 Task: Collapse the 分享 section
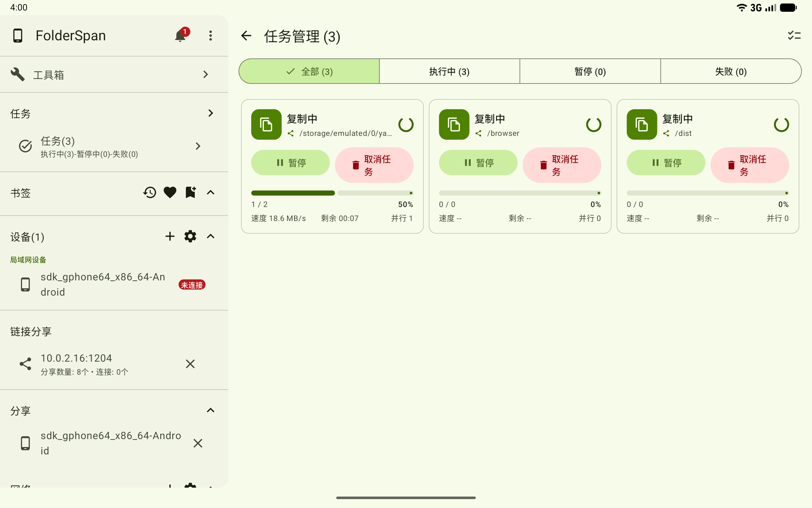(x=210, y=410)
